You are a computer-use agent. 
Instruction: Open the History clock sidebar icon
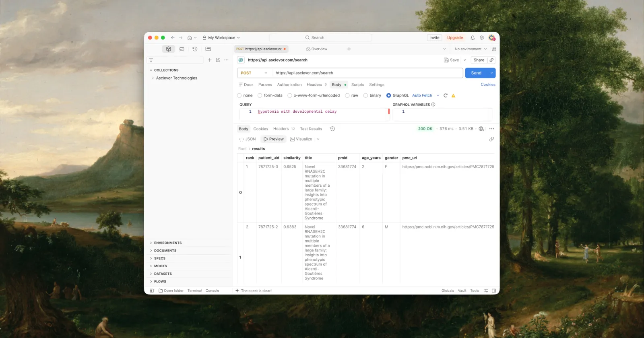(x=195, y=49)
